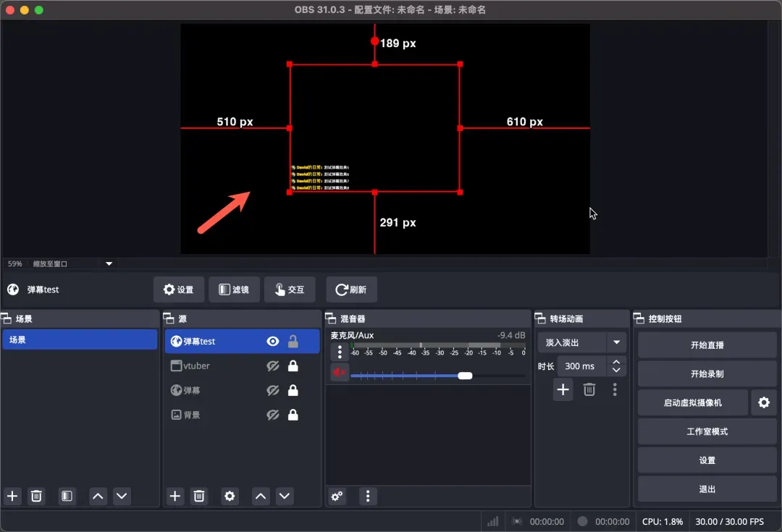The height and width of the screenshot is (532, 782).
Task: Unlock the 弹幕 source
Action: (x=293, y=390)
